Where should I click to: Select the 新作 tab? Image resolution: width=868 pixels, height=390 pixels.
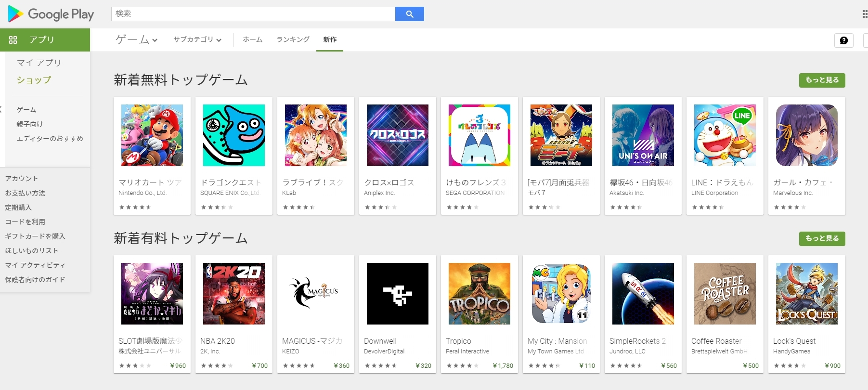330,39
